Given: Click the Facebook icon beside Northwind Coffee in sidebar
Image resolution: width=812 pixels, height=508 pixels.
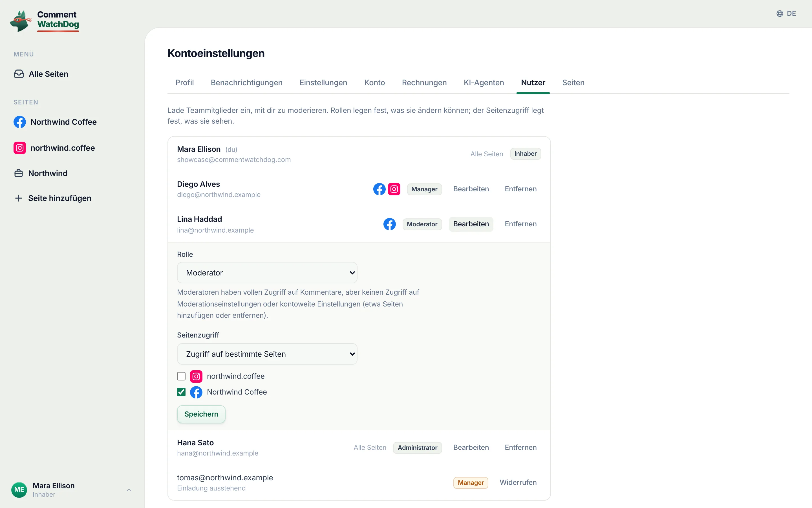Looking at the screenshot, I should pyautogui.click(x=19, y=122).
